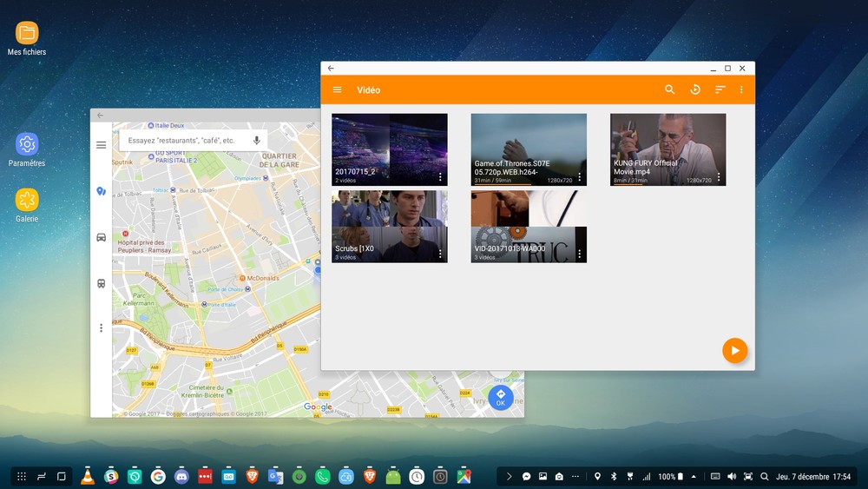Open Mes fichiers desktop shortcut

point(27,34)
